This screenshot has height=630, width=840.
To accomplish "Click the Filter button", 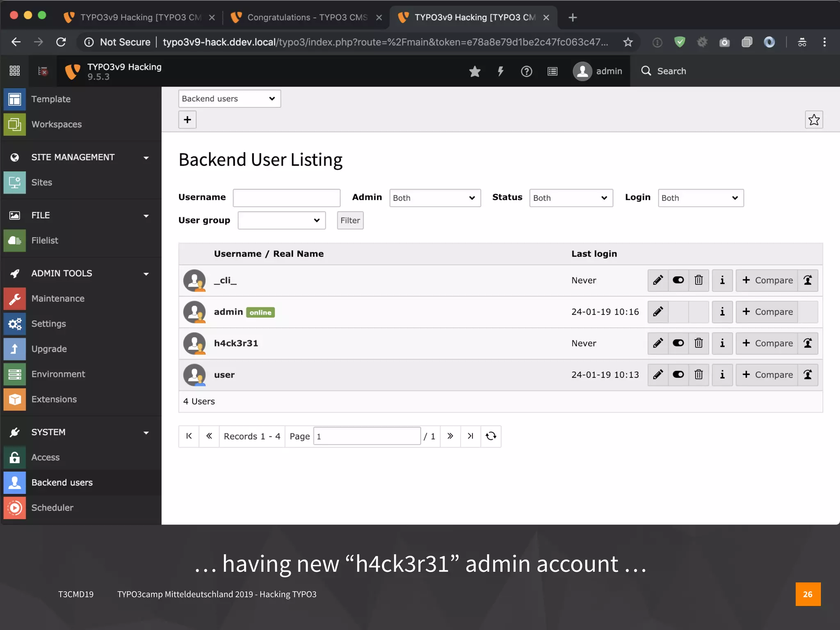I will 350,221.
